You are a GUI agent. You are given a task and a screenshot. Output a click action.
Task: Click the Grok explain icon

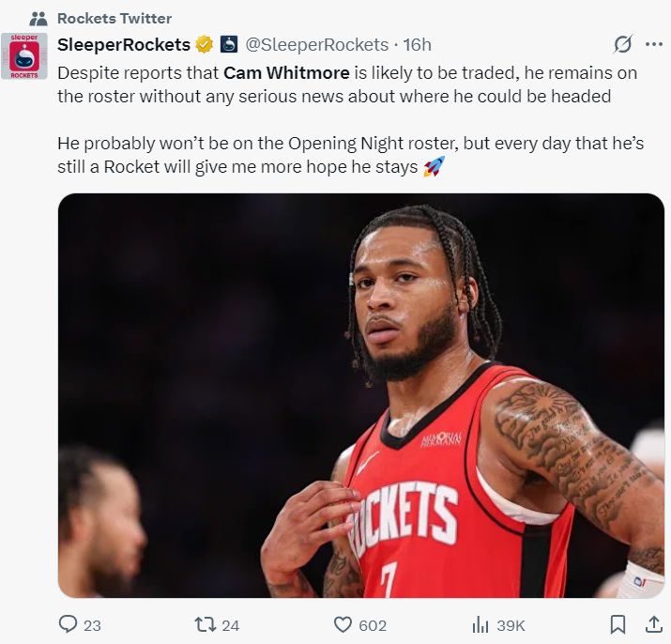click(620, 44)
